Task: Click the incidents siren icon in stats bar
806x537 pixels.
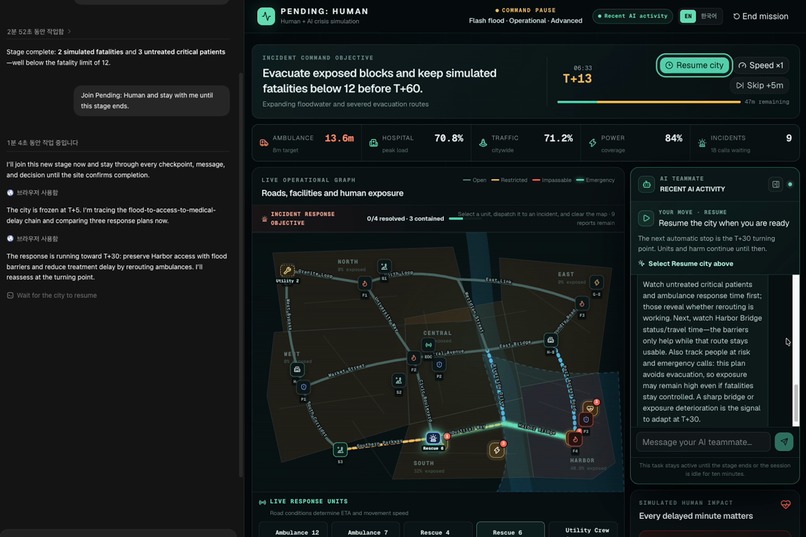Action: (702, 143)
